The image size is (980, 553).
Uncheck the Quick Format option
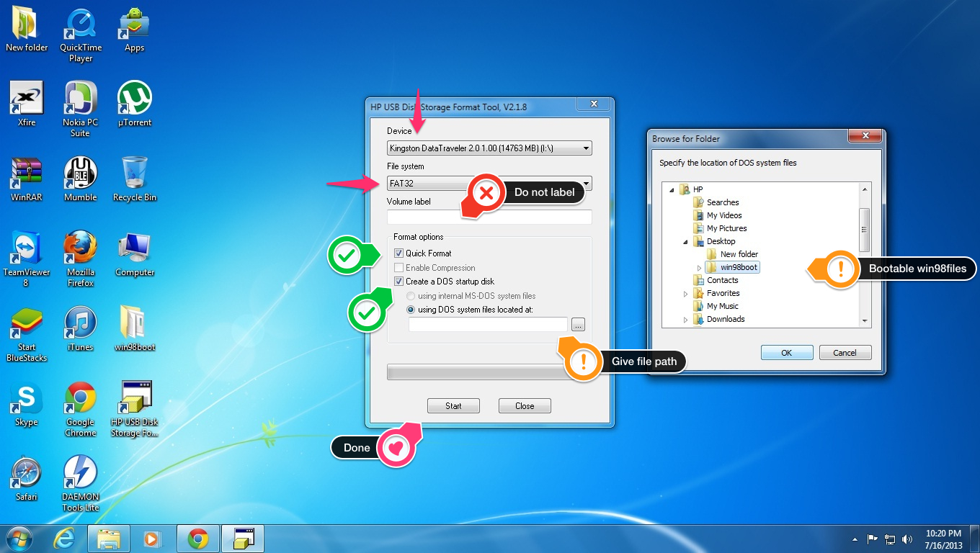tap(399, 253)
